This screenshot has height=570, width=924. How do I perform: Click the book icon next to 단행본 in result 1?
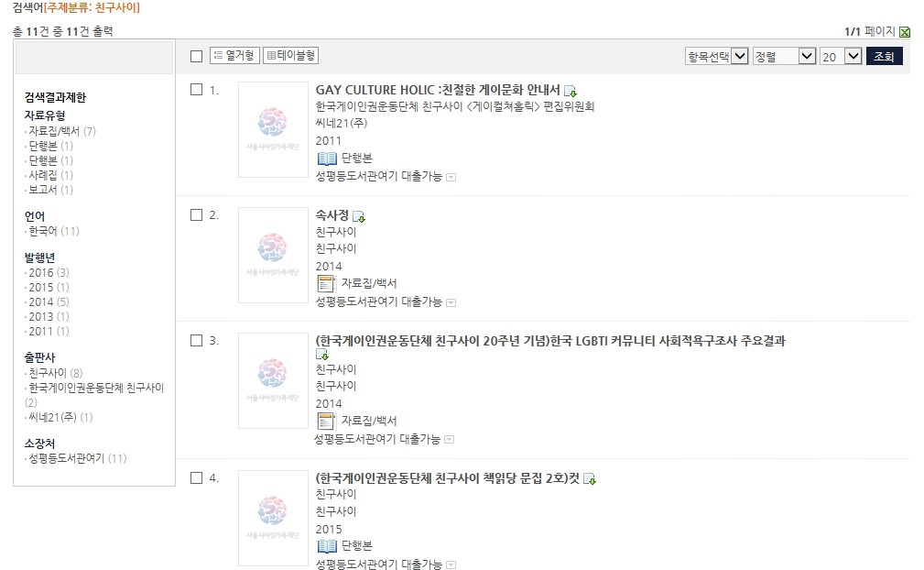coord(327,158)
